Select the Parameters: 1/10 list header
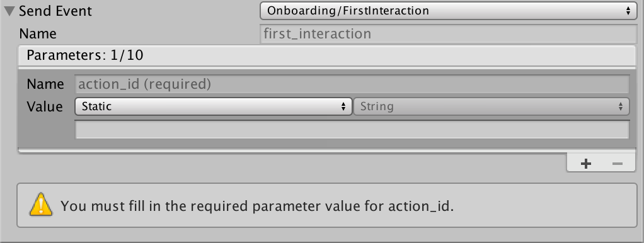The height and width of the screenshot is (243, 644). tap(327, 55)
